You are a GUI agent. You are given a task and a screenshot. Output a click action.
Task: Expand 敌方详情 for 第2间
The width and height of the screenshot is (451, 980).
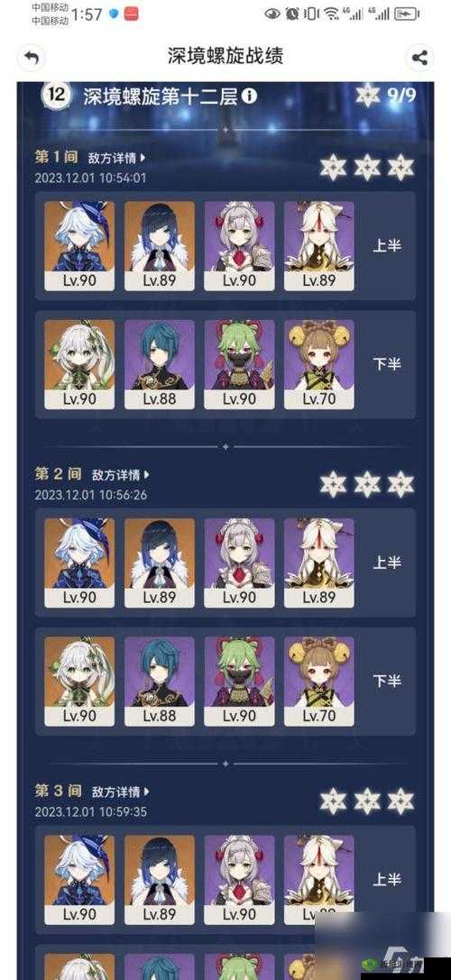(121, 475)
